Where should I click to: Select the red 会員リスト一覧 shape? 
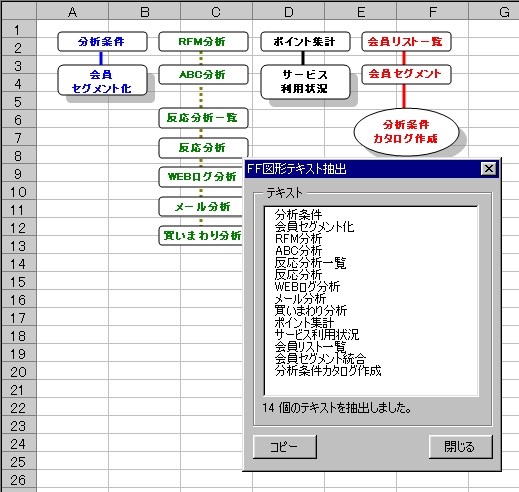point(406,42)
